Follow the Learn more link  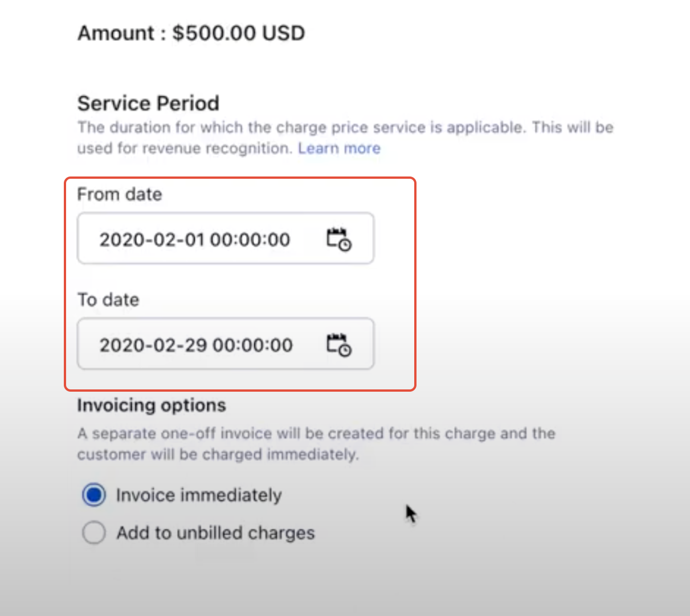click(339, 148)
